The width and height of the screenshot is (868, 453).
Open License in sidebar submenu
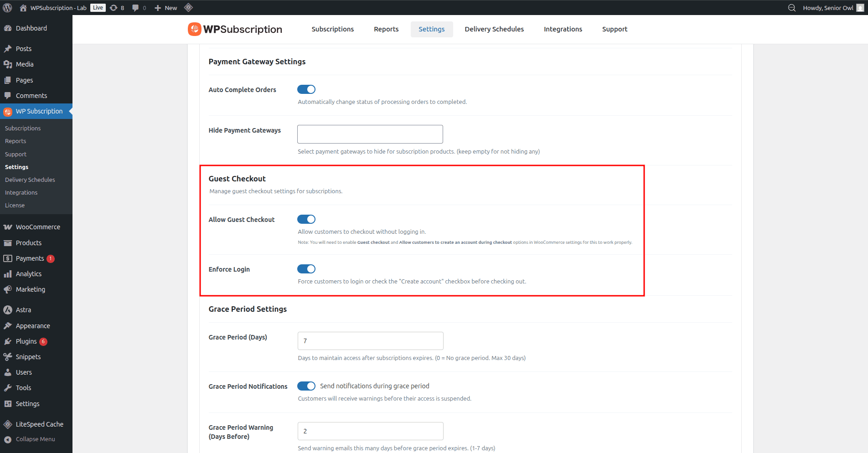click(x=15, y=206)
